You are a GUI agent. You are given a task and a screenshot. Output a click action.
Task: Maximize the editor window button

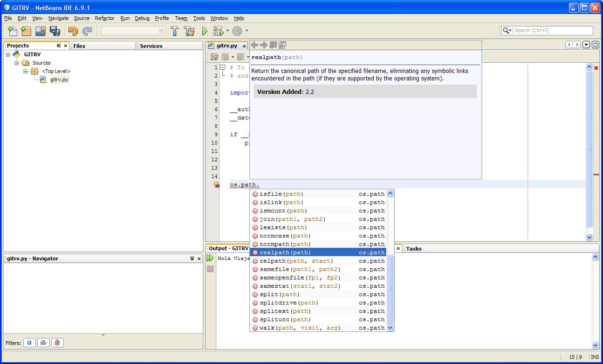point(595,45)
